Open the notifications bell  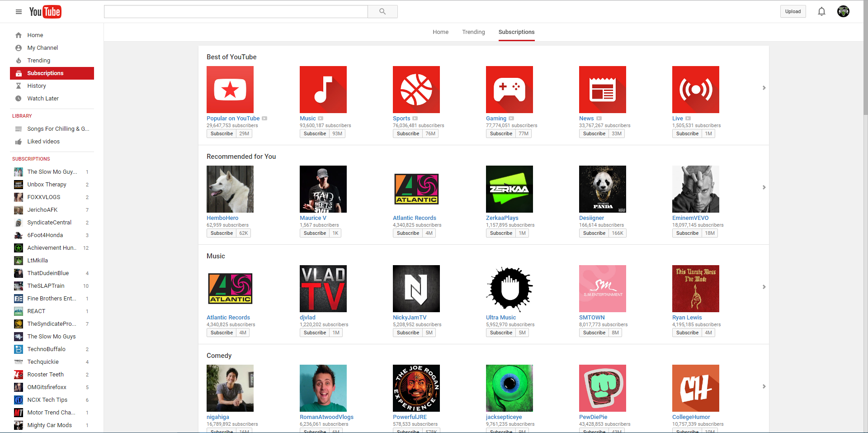[x=821, y=12]
